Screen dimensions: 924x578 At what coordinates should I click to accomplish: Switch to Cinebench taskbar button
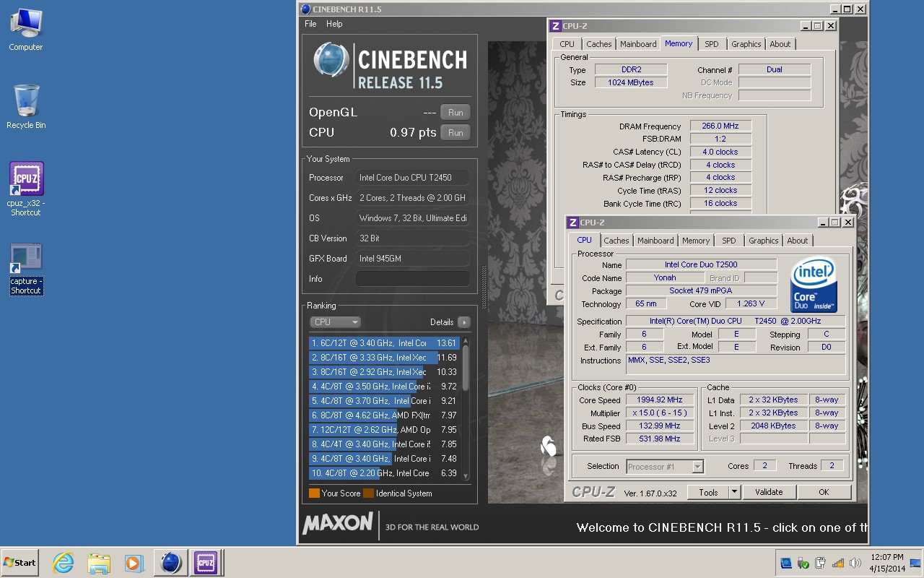tap(170, 562)
